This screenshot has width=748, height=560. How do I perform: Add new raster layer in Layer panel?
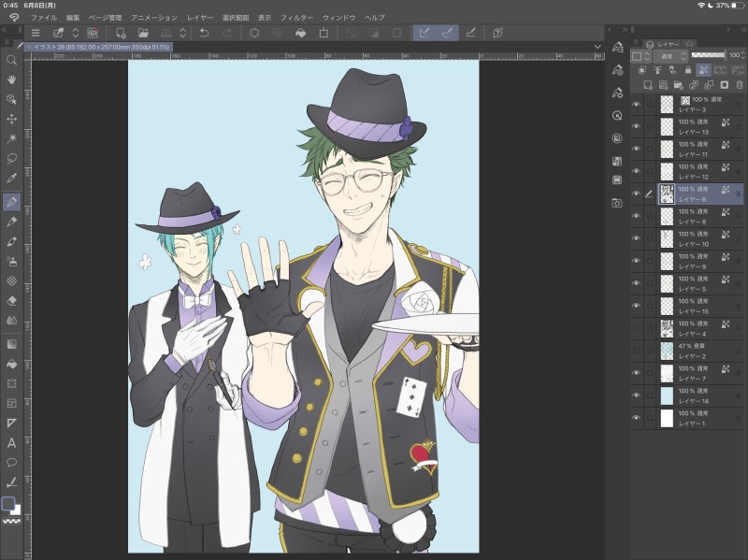(x=647, y=85)
